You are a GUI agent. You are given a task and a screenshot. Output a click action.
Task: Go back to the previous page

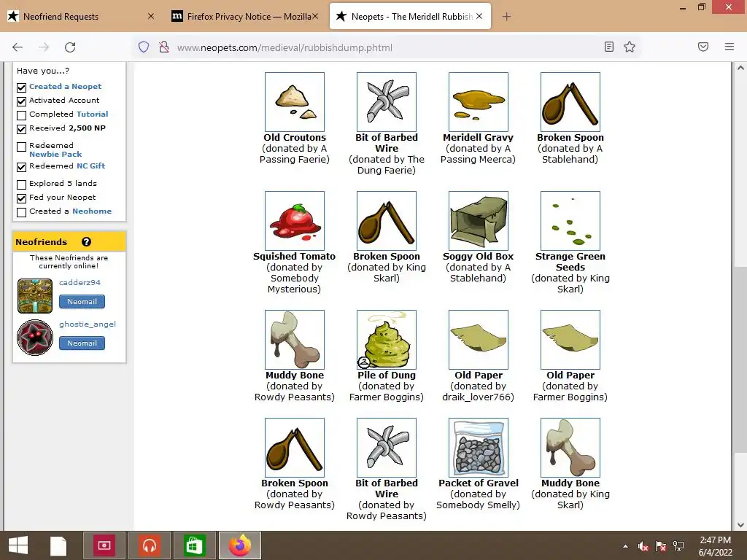tap(18, 47)
